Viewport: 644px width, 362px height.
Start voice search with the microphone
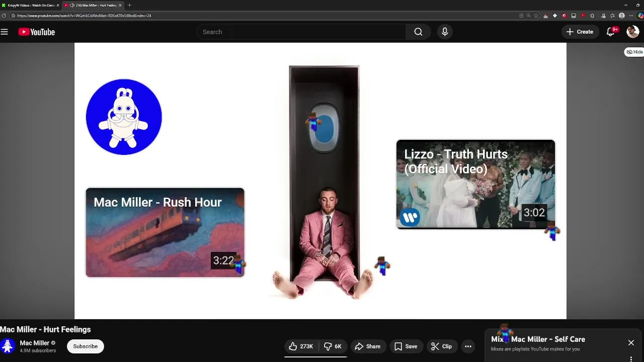[445, 32]
